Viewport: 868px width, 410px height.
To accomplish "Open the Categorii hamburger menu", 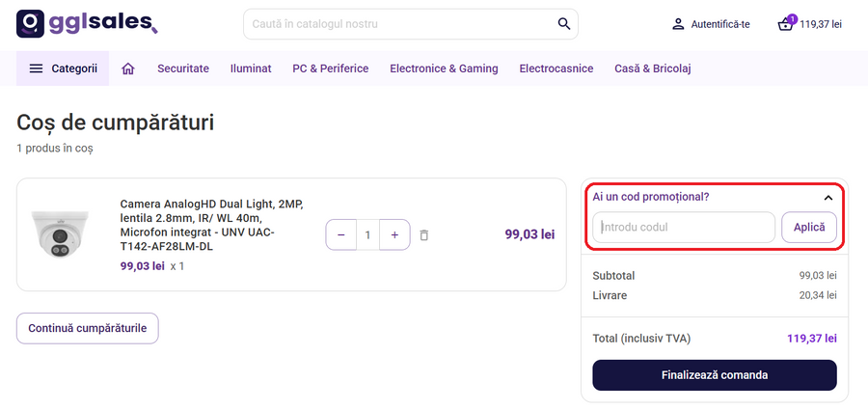I will click(64, 68).
